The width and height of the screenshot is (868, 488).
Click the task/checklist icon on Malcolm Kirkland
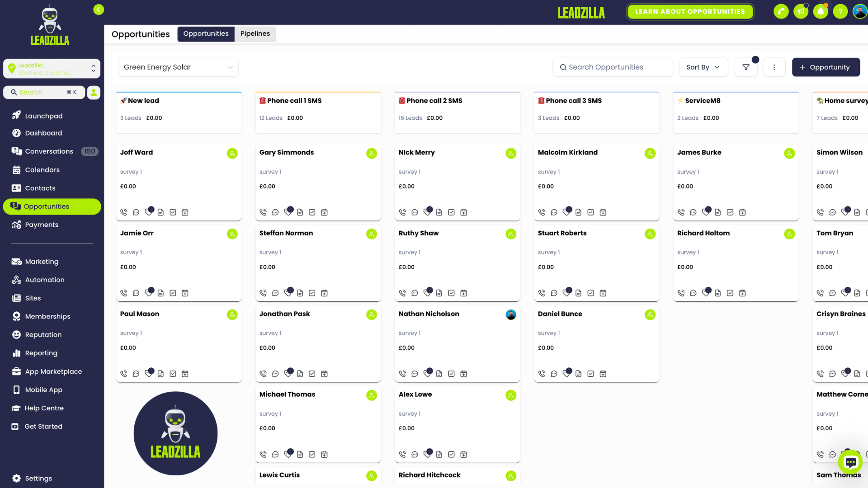pos(590,212)
